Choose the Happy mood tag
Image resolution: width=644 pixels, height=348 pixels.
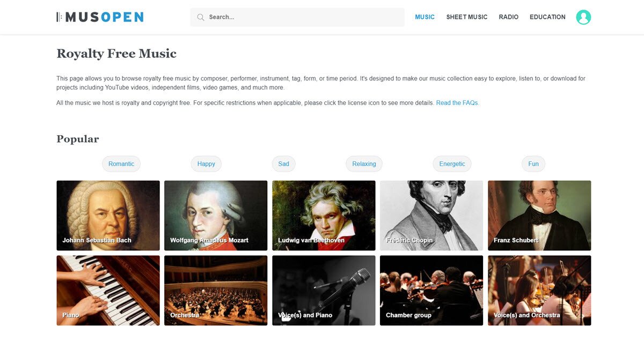(206, 164)
